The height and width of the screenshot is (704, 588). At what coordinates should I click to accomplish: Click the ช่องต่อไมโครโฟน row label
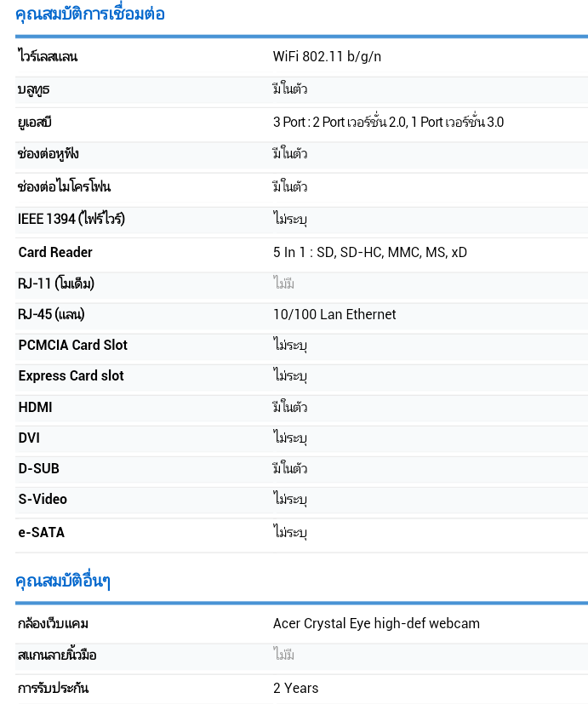pos(65,186)
